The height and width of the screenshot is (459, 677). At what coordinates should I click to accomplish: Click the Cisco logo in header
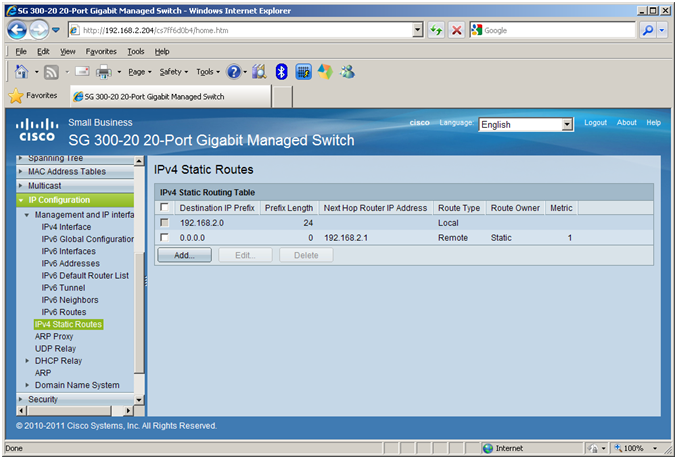[37, 130]
